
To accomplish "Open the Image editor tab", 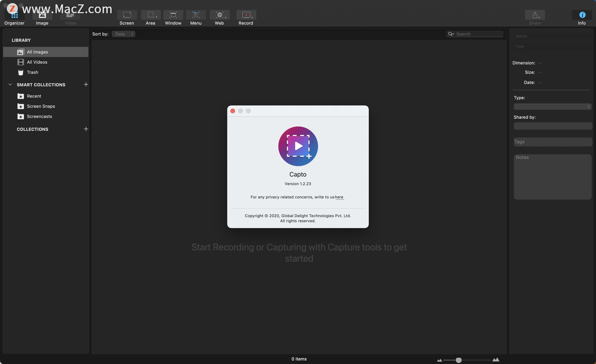I will (x=42, y=18).
